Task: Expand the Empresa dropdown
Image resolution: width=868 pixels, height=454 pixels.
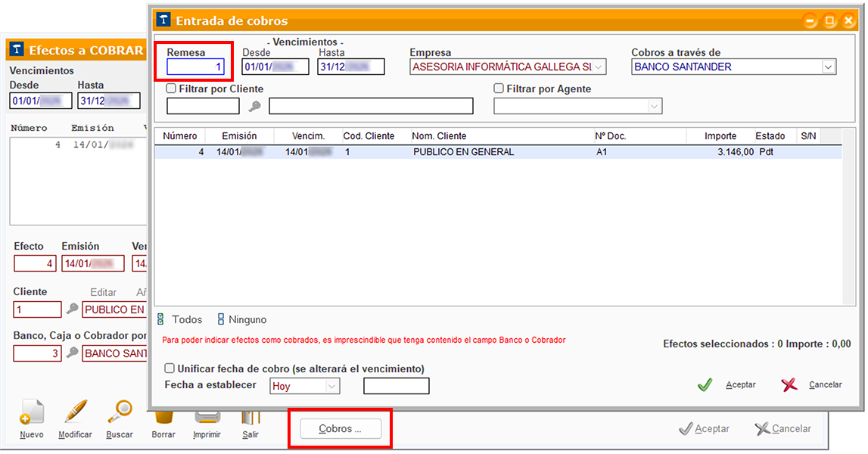Action: (x=599, y=67)
